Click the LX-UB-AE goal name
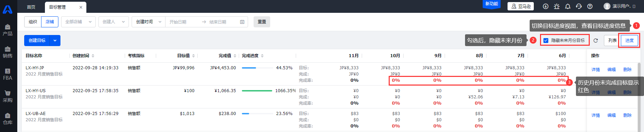 [x=36, y=114]
